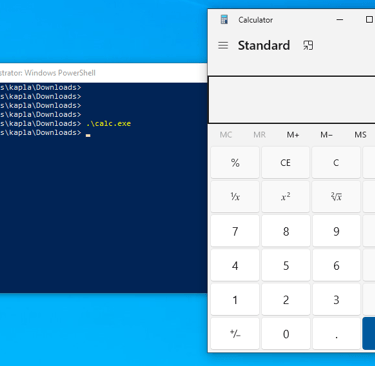Insert decimal point key
The width and height of the screenshot is (375, 366).
click(x=336, y=334)
